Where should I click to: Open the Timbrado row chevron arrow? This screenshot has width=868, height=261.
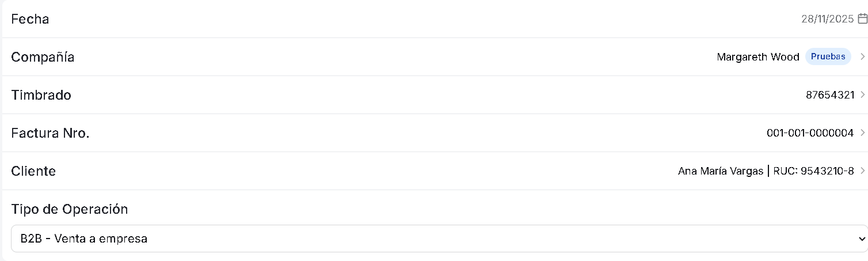click(862, 95)
